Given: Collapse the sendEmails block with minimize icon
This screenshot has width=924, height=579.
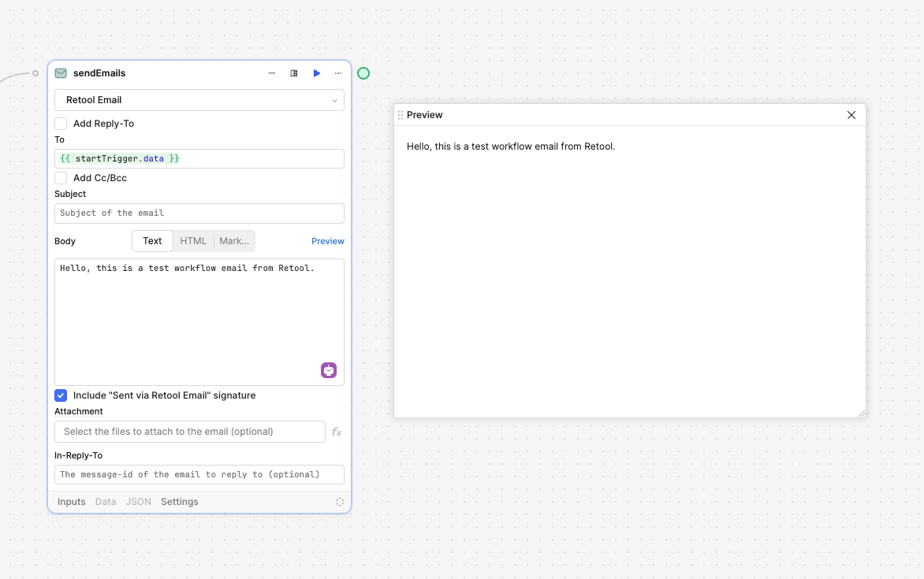Looking at the screenshot, I should tap(272, 73).
